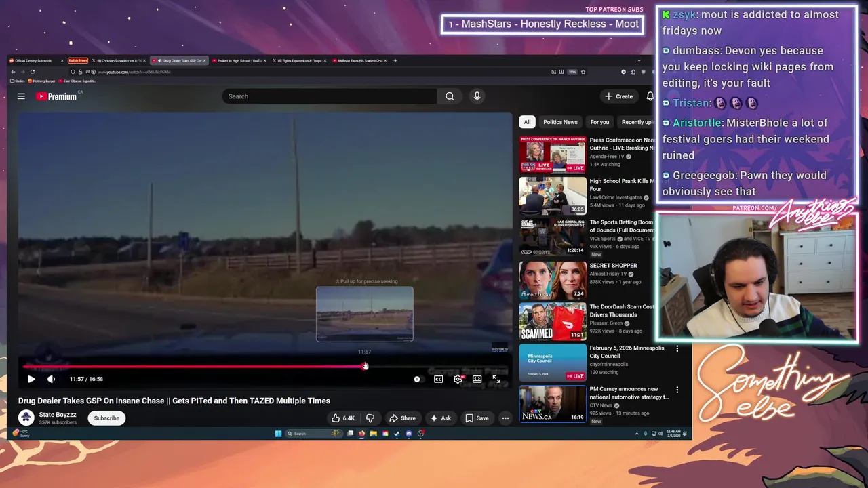Open State Boyzzz channel avatar

[26, 418]
